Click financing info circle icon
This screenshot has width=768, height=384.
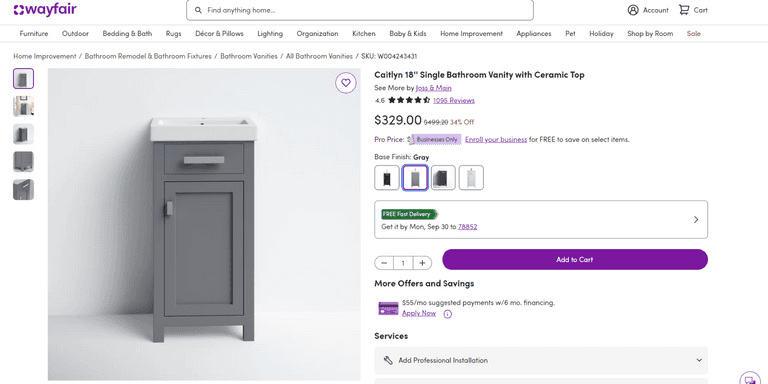[447, 314]
